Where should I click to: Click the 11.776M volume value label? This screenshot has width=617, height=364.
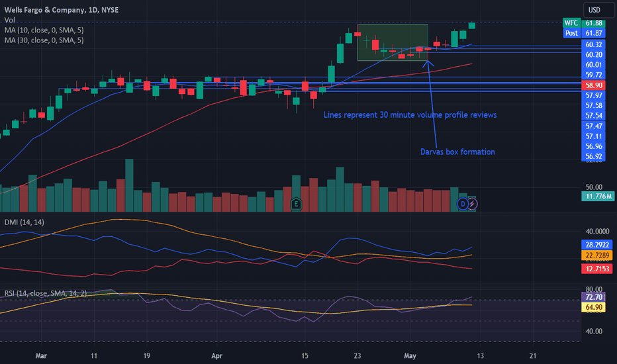(x=598, y=197)
